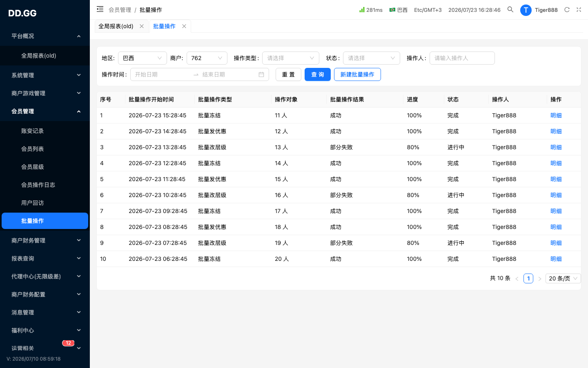
Task: Click the 281ms signal strength icon
Action: tap(362, 9)
